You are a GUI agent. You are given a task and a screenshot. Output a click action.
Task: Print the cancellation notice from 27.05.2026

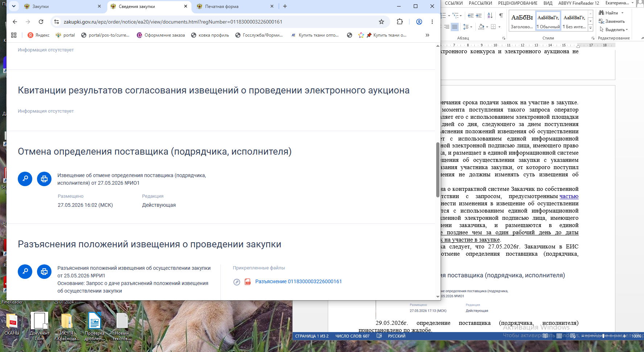44,179
